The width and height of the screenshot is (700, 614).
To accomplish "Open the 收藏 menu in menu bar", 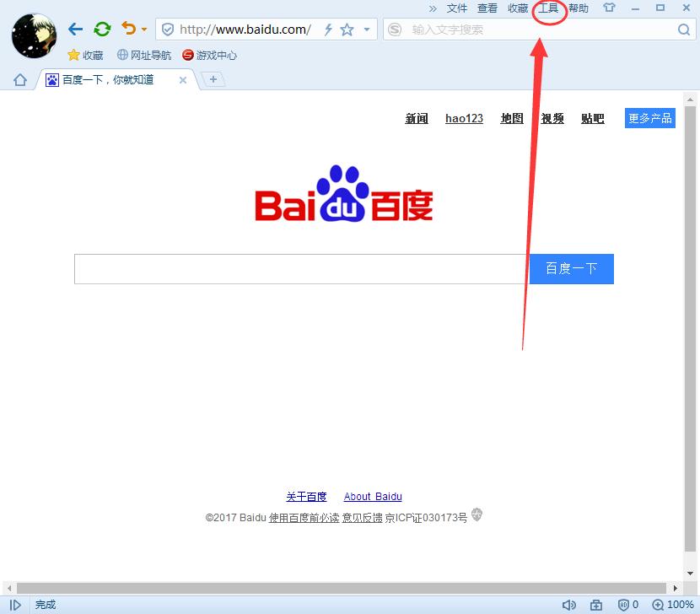I will (518, 8).
